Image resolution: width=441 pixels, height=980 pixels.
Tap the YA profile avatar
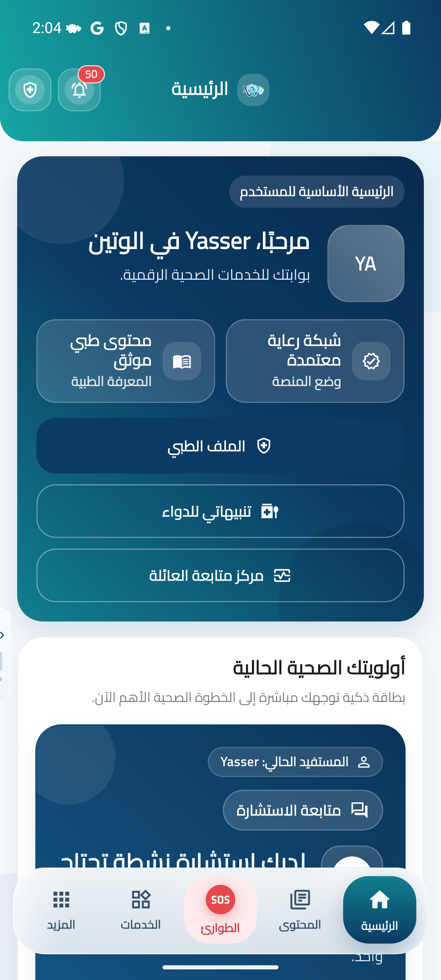click(365, 263)
